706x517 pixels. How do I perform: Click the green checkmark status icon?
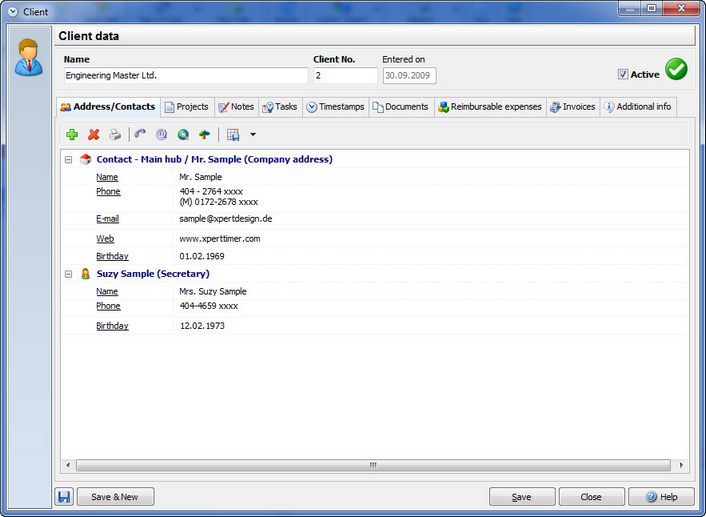tap(676, 69)
